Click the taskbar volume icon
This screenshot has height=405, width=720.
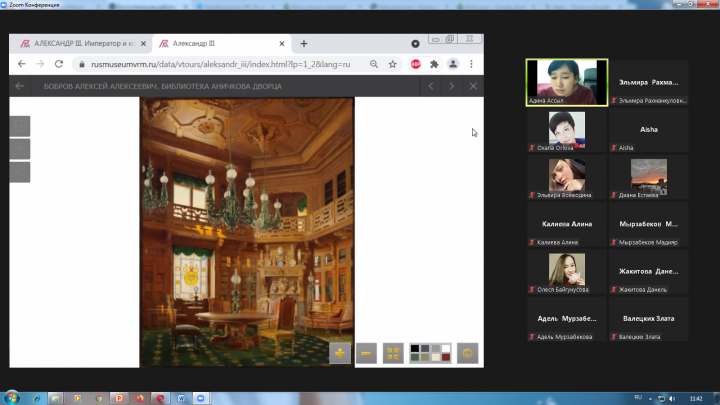pyautogui.click(x=672, y=399)
